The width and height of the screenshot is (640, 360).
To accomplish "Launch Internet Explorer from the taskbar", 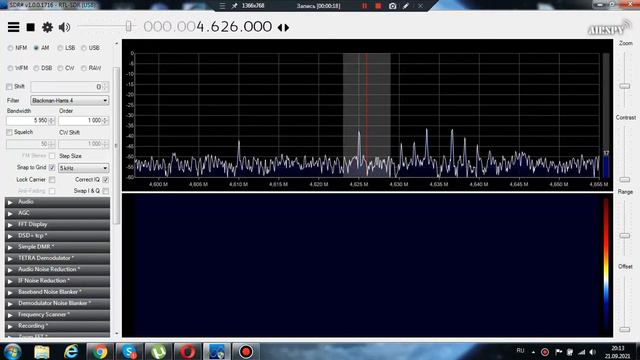I will tap(71, 351).
